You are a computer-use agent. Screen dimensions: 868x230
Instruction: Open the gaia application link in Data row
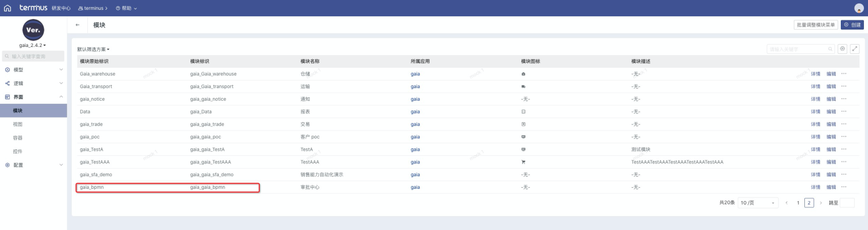pyautogui.click(x=415, y=111)
